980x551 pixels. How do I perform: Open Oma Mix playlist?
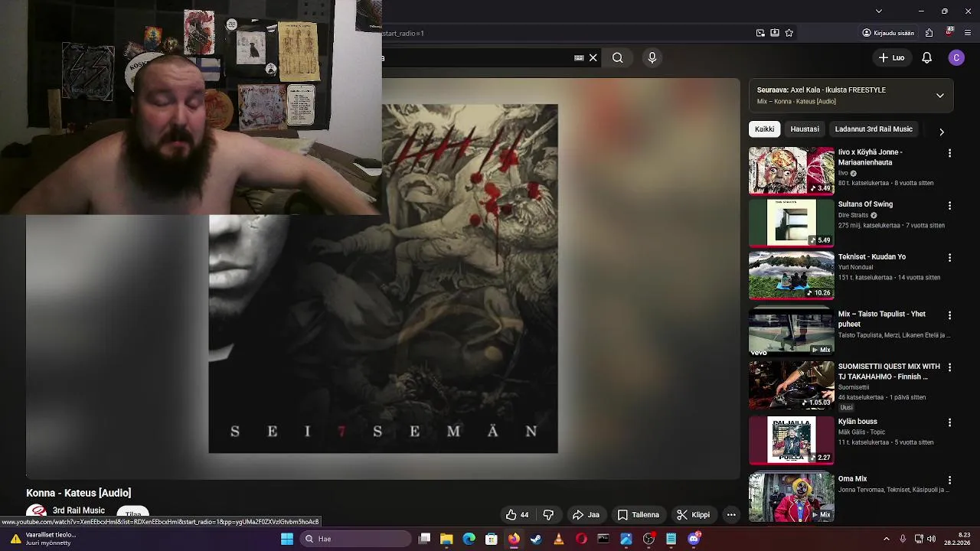tap(792, 497)
